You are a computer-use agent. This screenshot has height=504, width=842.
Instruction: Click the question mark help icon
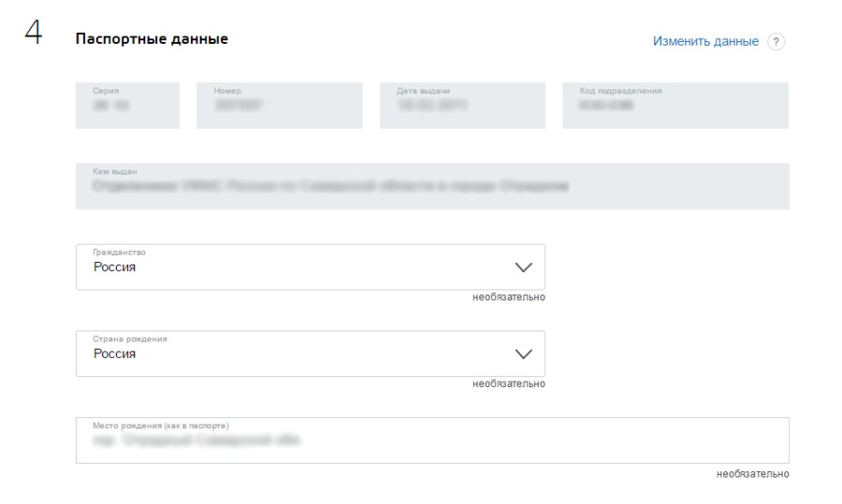(x=775, y=42)
